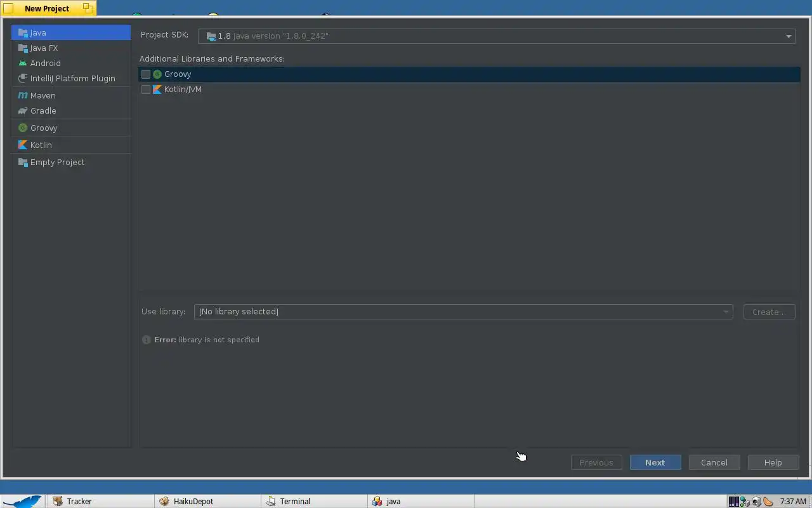Click 'Error: library is not specified' text
Image resolution: width=812 pixels, height=508 pixels.
(x=207, y=340)
